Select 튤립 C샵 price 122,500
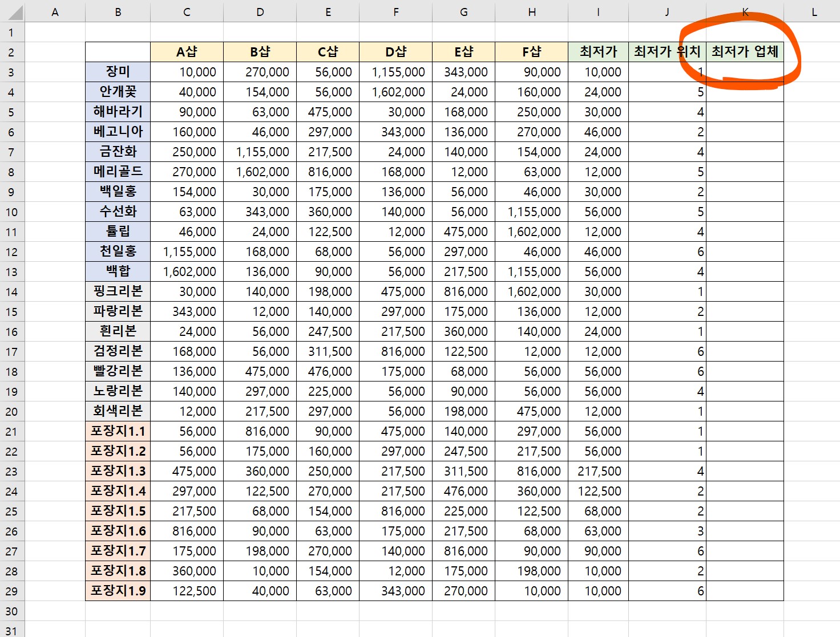The width and height of the screenshot is (840, 637). (328, 232)
